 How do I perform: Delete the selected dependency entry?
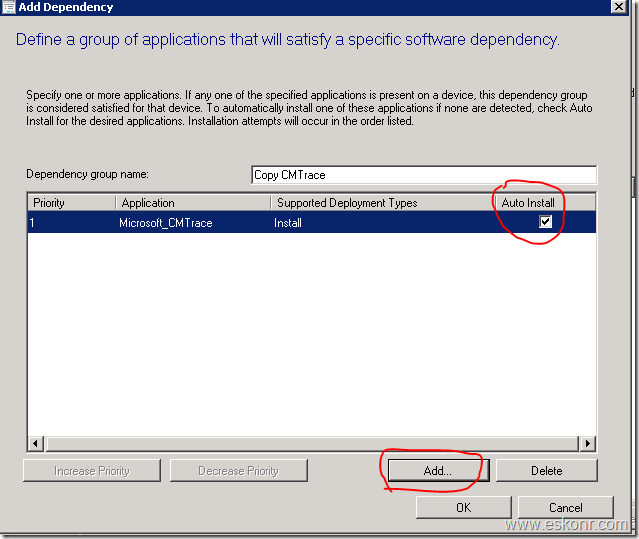coord(546,470)
